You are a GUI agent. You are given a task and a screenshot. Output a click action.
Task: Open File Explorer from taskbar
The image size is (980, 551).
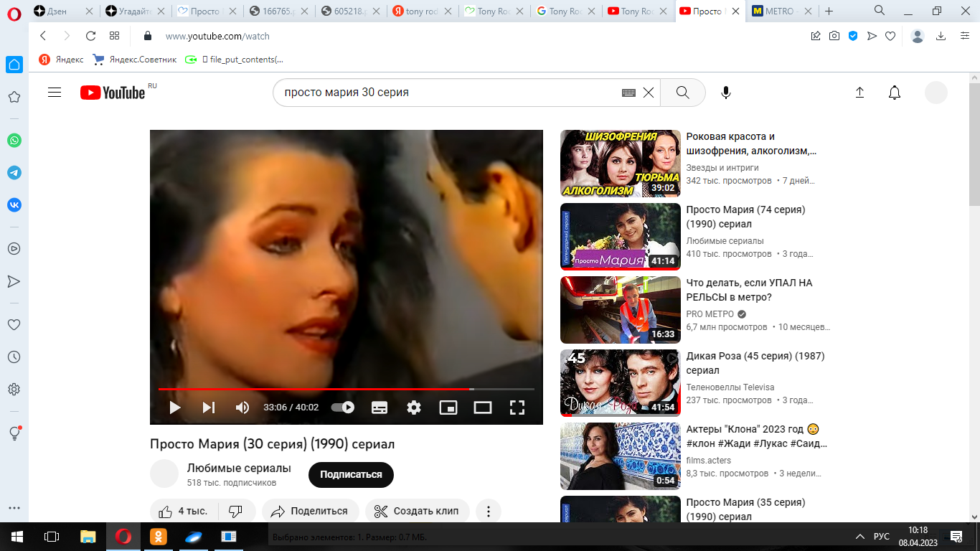[x=88, y=537]
